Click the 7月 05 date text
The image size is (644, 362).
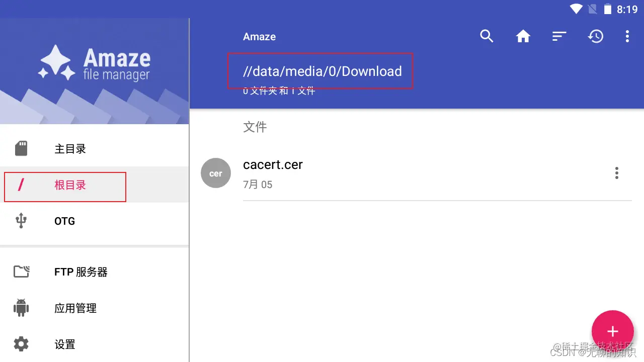click(x=258, y=185)
